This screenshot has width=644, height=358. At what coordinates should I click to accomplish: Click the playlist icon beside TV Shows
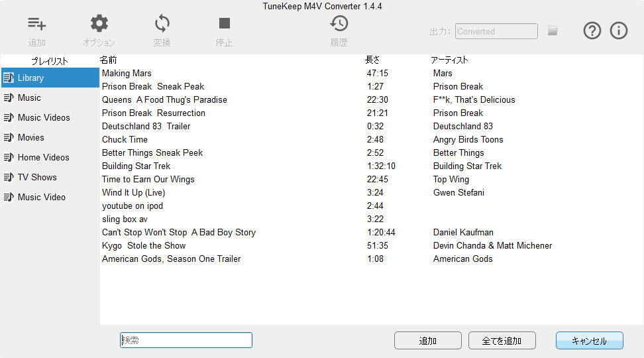[9, 177]
